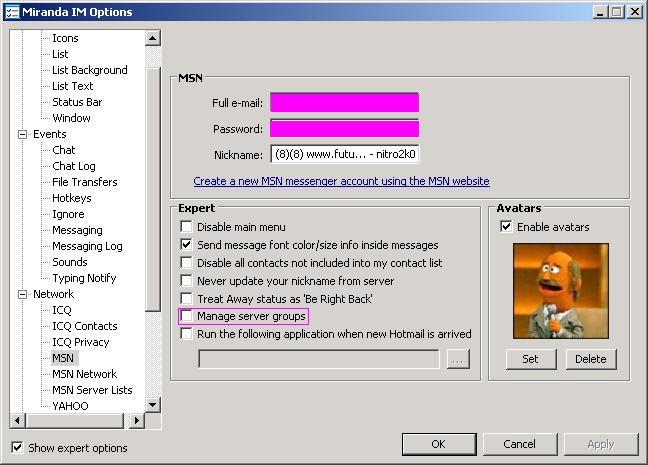This screenshot has width=648, height=465.
Task: Open Create a new MSN messenger account link
Action: [341, 181]
